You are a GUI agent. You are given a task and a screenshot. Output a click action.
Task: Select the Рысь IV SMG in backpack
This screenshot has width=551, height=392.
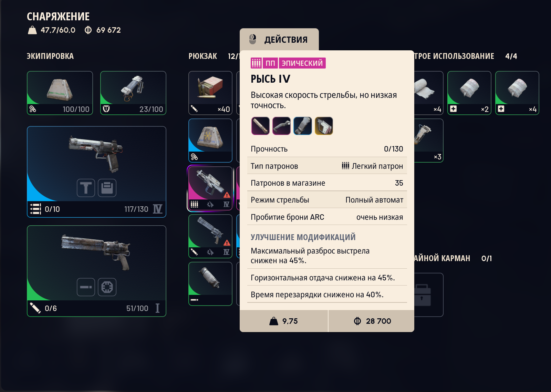210,188
